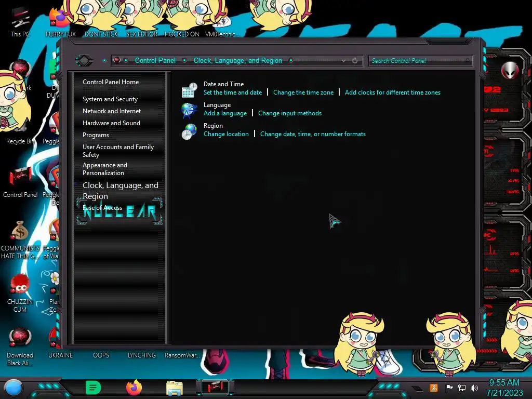
Task: Open the Start orb on the taskbar
Action: (14, 388)
